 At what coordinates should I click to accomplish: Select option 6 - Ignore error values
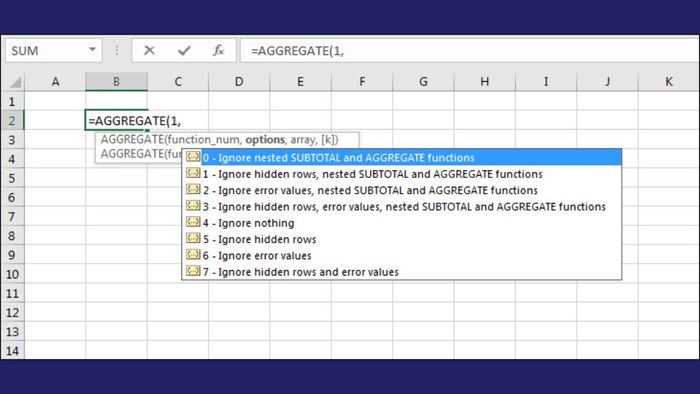coord(402,256)
